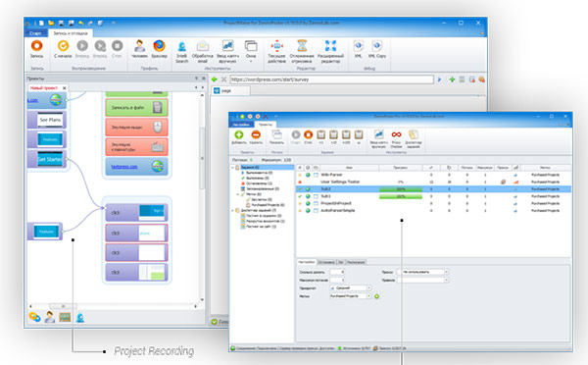Click the testpress.com link in the action block

coord(124,167)
